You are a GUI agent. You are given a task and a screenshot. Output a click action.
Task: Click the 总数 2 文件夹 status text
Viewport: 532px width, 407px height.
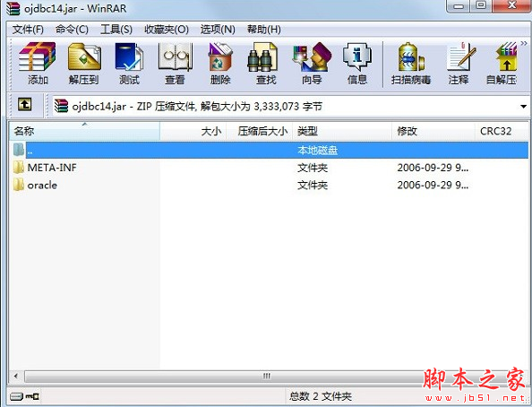[x=321, y=396]
